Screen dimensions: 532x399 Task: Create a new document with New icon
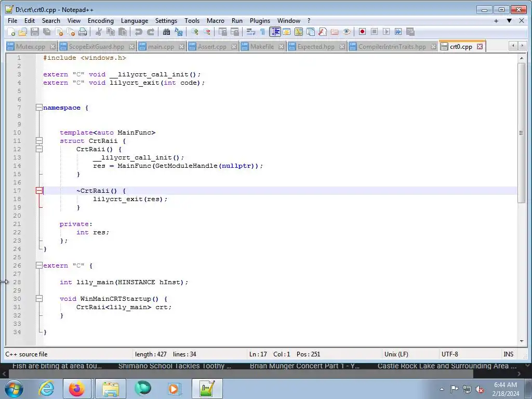[x=11, y=32]
